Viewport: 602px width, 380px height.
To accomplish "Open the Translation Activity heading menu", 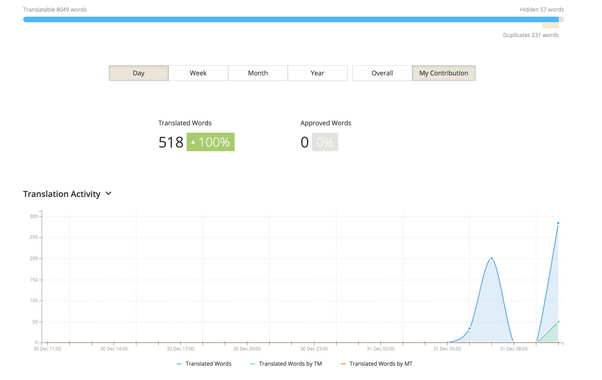I will click(62, 194).
